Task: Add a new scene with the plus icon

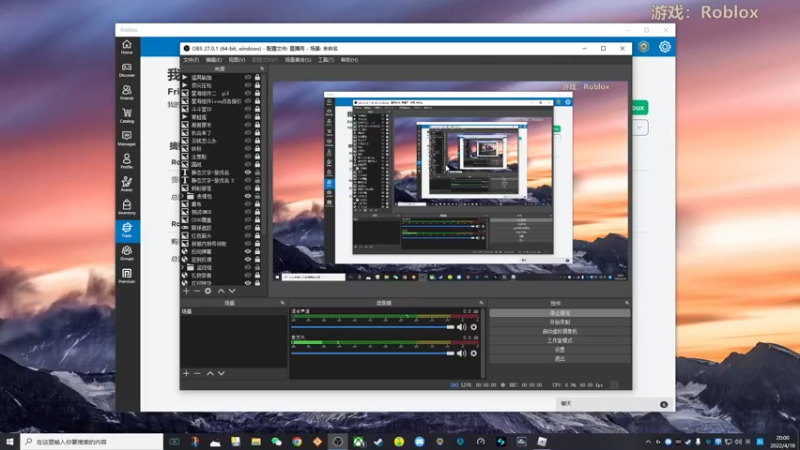Action: point(186,373)
